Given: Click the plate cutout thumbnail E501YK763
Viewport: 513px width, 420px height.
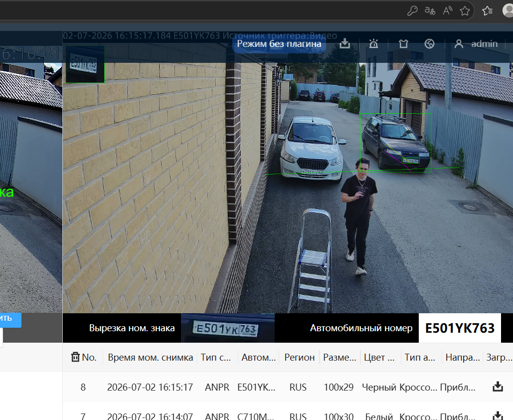Looking at the screenshot, I should point(228,328).
